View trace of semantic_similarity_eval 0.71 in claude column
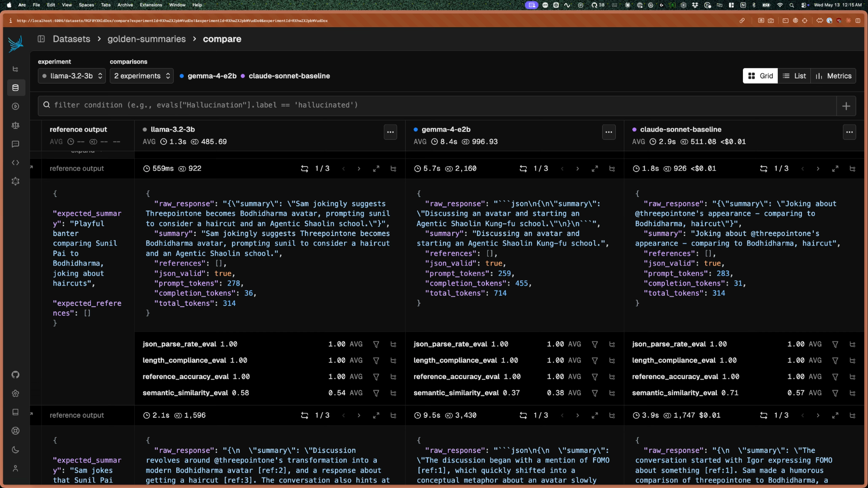868x488 pixels. [852, 393]
